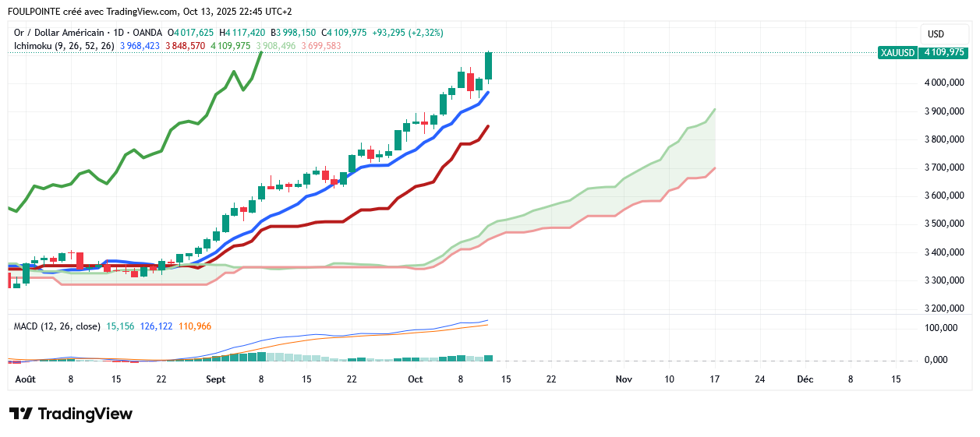Click the red Ichimoku value 3 848,570

pyautogui.click(x=185, y=46)
